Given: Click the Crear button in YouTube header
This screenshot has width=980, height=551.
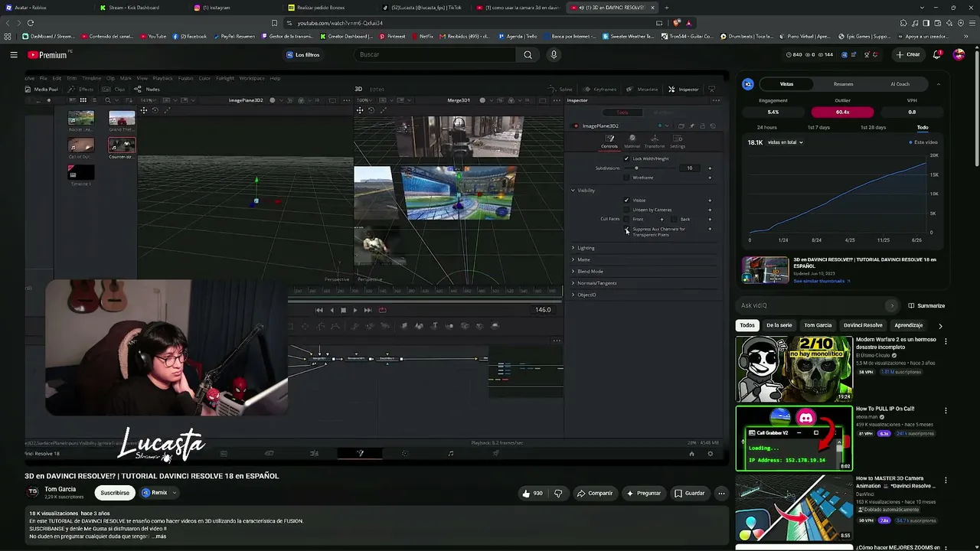Looking at the screenshot, I should 908,54.
